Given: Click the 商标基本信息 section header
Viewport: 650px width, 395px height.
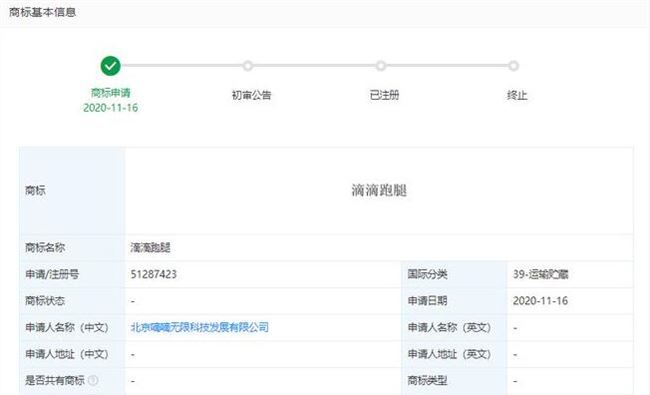Looking at the screenshot, I should coord(42,12).
